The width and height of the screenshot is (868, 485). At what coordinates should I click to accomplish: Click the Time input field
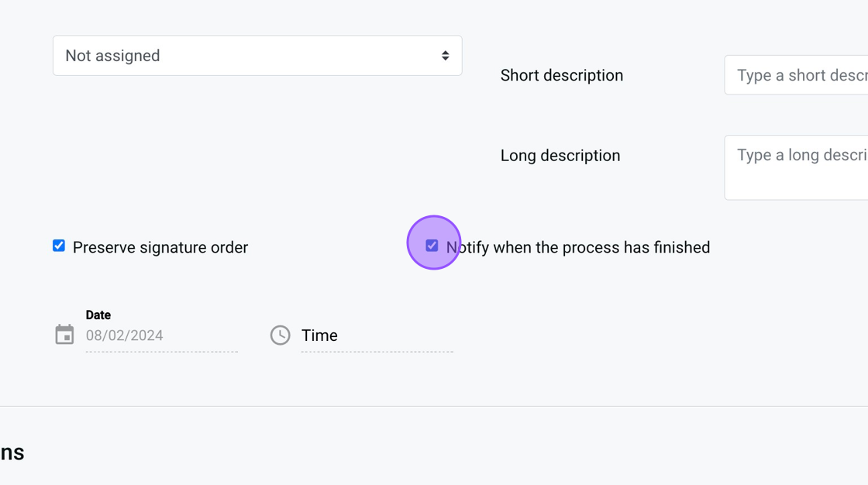(376, 335)
